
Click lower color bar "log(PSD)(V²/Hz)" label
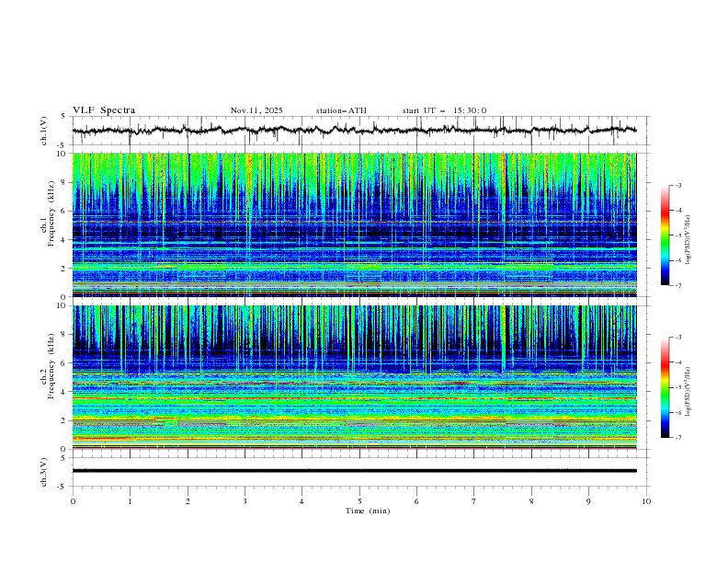[x=688, y=392]
